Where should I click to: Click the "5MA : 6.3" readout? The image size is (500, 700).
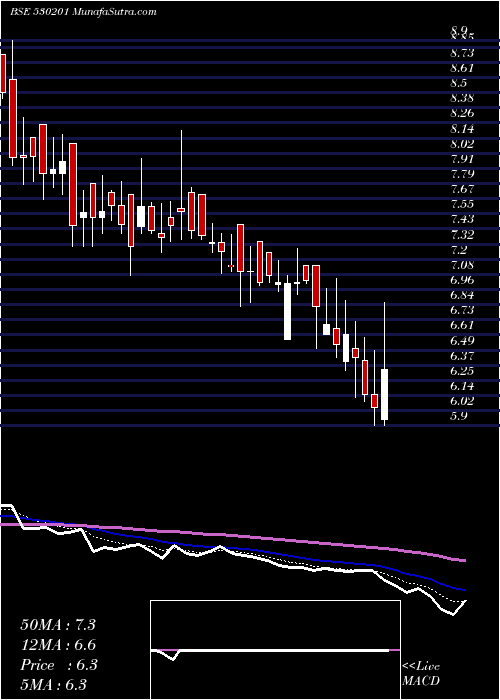(x=53, y=684)
